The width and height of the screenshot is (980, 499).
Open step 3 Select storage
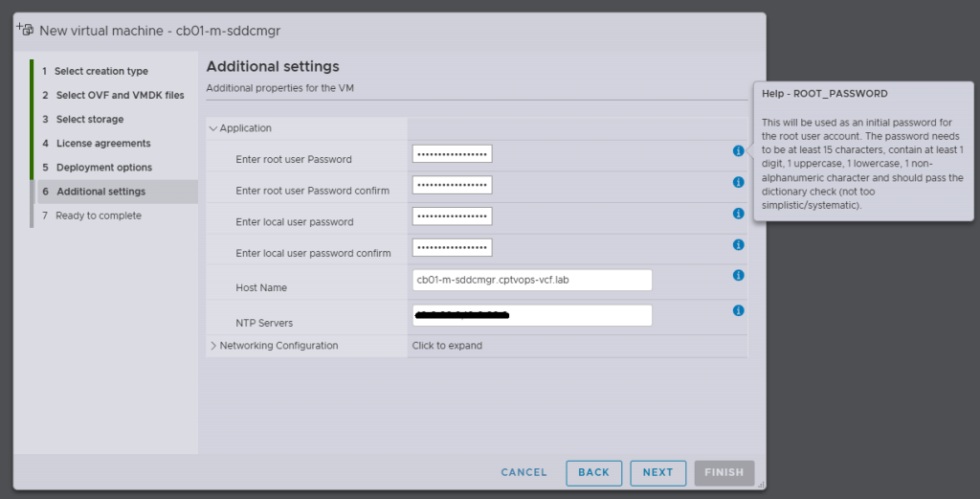pyautogui.click(x=89, y=120)
